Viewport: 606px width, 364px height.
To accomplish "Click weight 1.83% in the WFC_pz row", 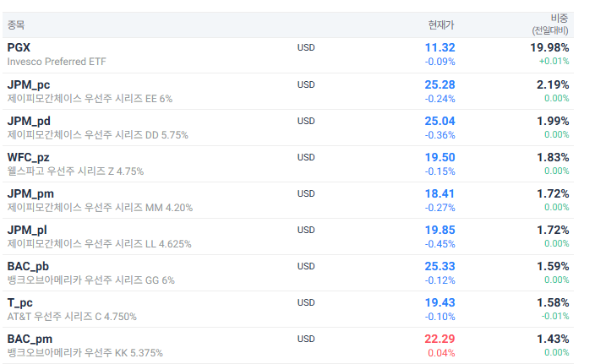I will (x=553, y=157).
